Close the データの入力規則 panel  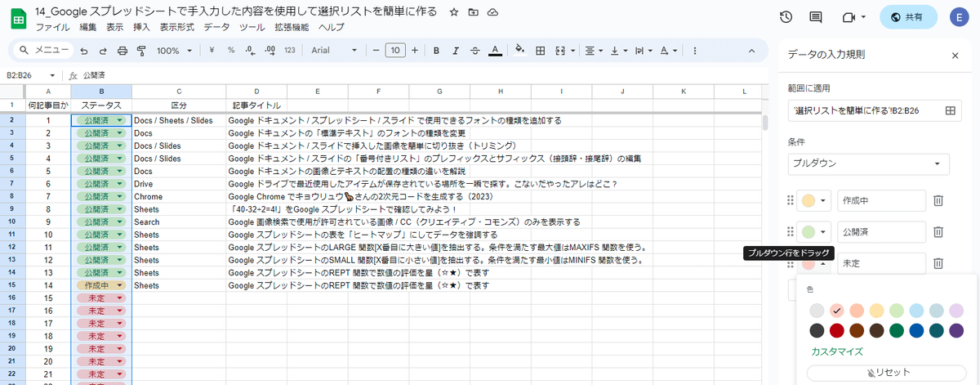[955, 56]
